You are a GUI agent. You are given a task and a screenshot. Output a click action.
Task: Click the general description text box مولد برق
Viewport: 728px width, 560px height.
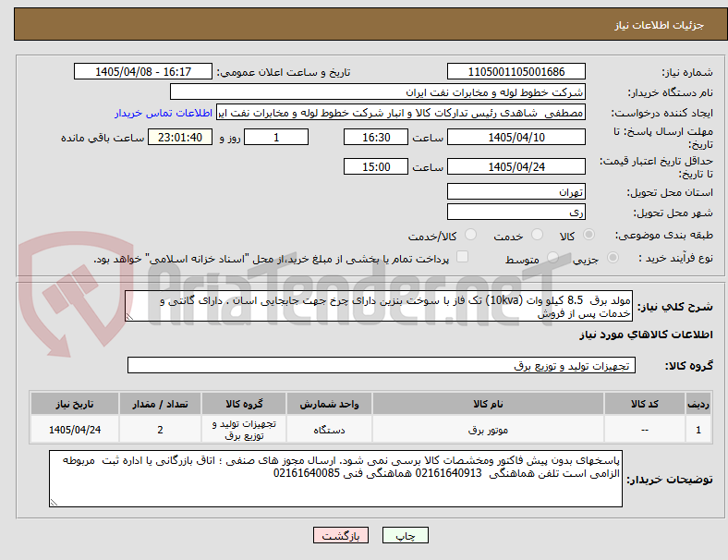coord(379,306)
